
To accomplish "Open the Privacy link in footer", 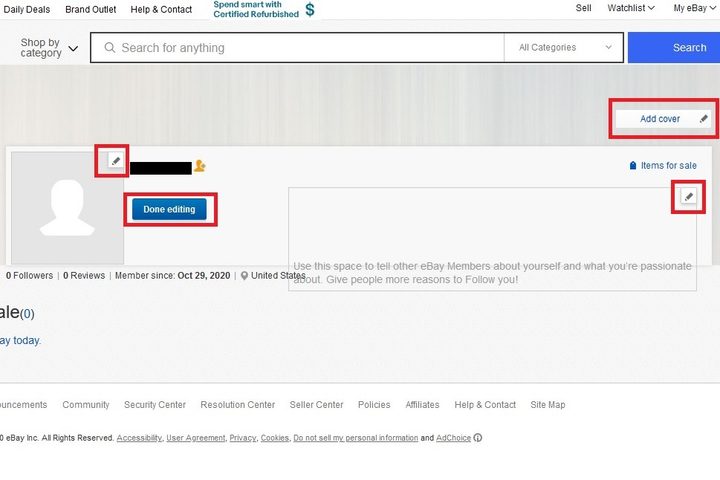I will point(242,438).
